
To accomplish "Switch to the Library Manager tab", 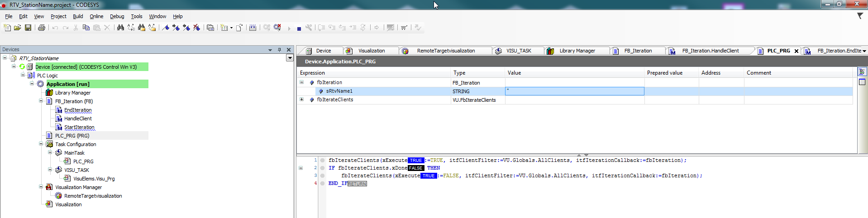I will click(x=577, y=51).
